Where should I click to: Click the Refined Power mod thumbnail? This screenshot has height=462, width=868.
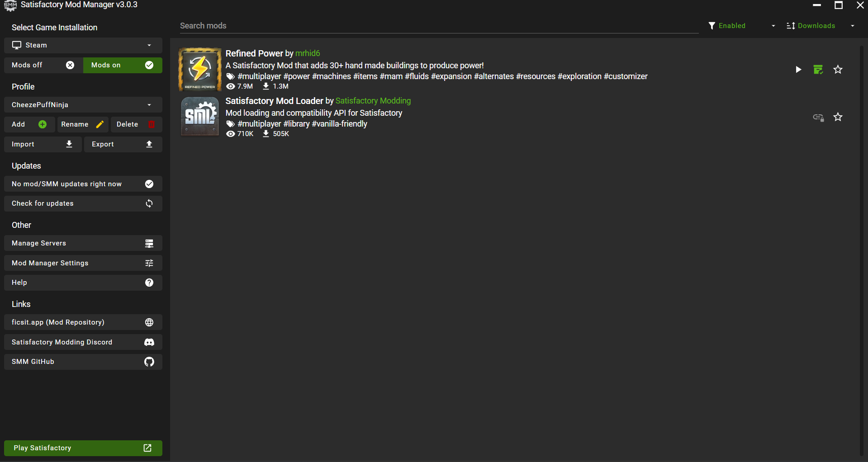[200, 70]
